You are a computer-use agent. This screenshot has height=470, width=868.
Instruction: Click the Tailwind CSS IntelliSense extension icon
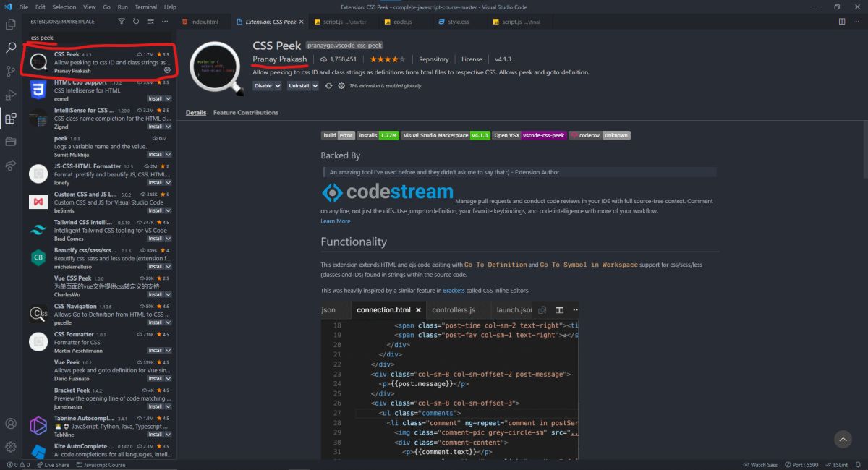tap(38, 230)
